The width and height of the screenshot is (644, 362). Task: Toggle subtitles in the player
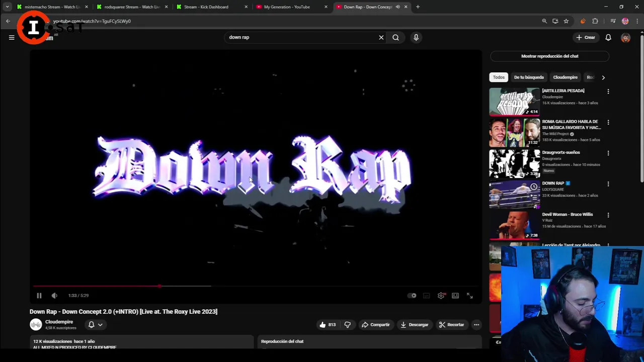[427, 296]
